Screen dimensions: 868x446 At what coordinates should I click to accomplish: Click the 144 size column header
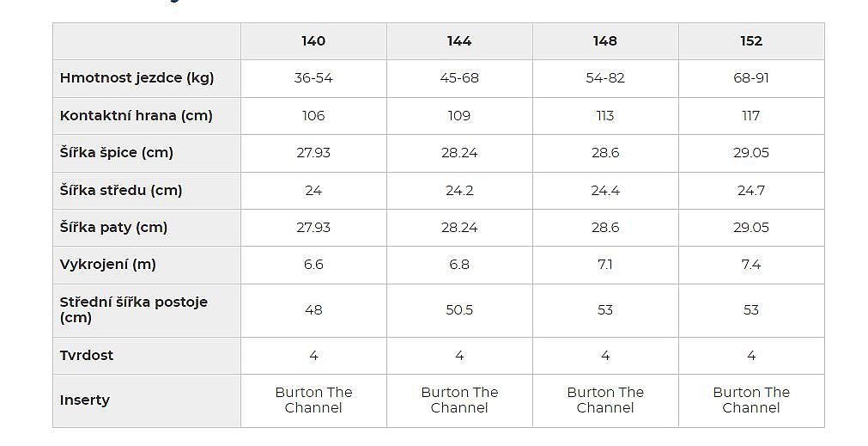click(x=459, y=41)
